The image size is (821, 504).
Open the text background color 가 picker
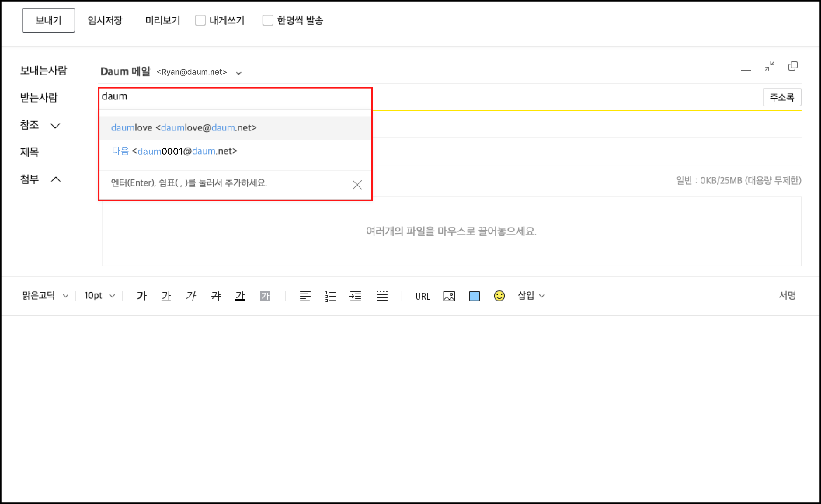(x=265, y=296)
